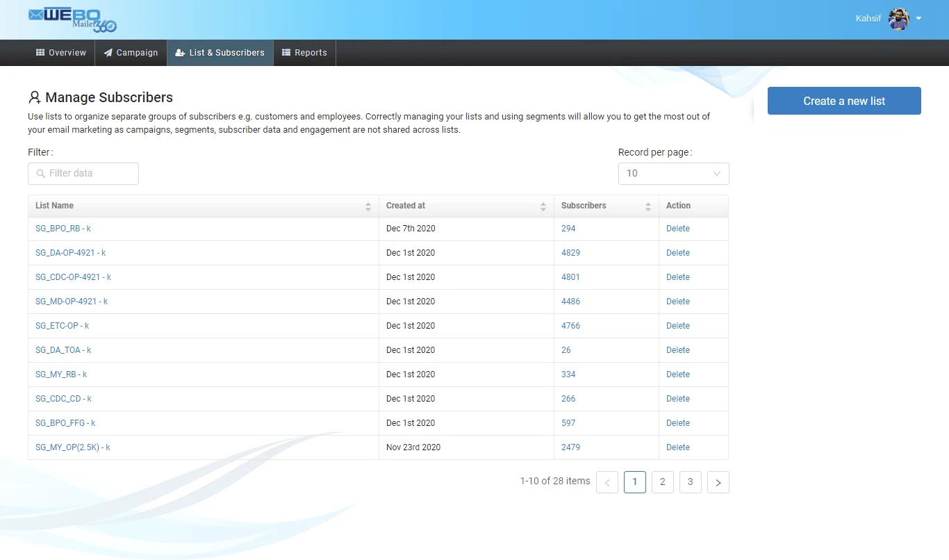Sort the table by List Name
949x560 pixels.
[x=368, y=206]
